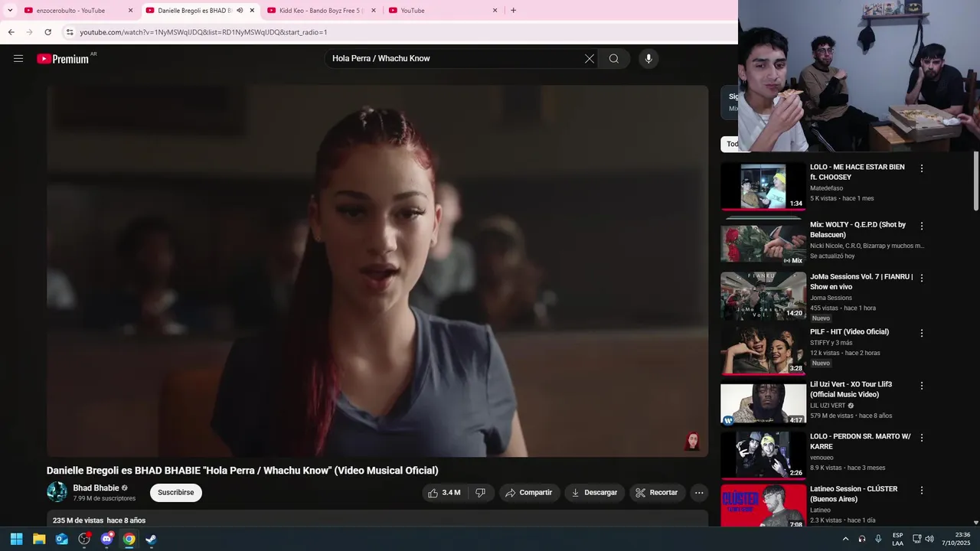Open Discord from the taskbar
Image resolution: width=980 pixels, height=551 pixels.
pyautogui.click(x=106, y=539)
